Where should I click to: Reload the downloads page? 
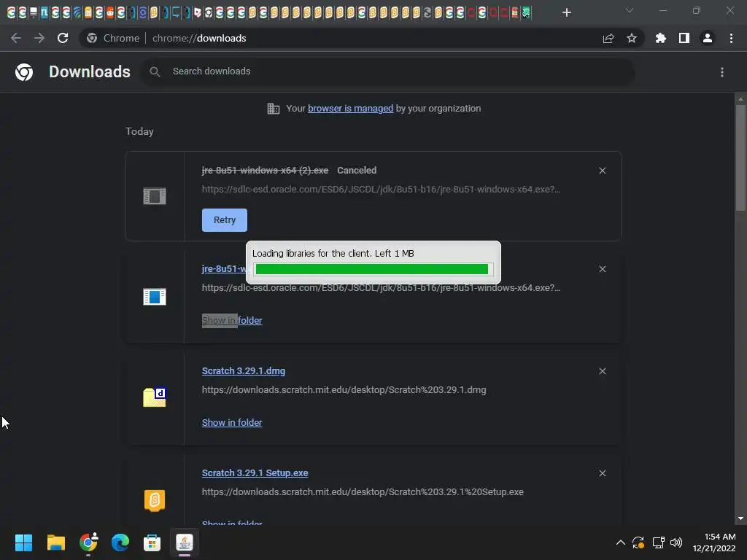[x=63, y=38]
